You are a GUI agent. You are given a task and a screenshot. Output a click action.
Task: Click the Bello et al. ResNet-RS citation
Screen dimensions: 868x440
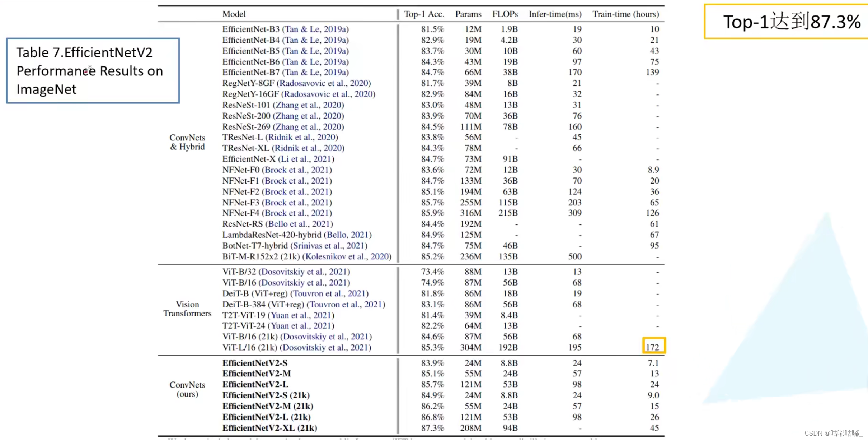299,224
